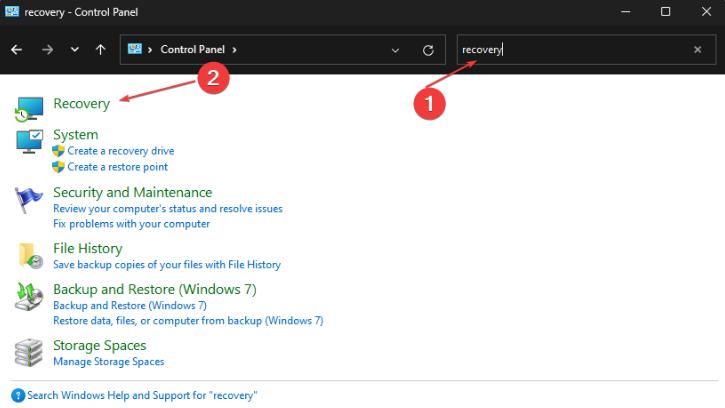This screenshot has height=408, width=725.
Task: Click the Security and Maintenance flag icon
Action: (x=29, y=199)
